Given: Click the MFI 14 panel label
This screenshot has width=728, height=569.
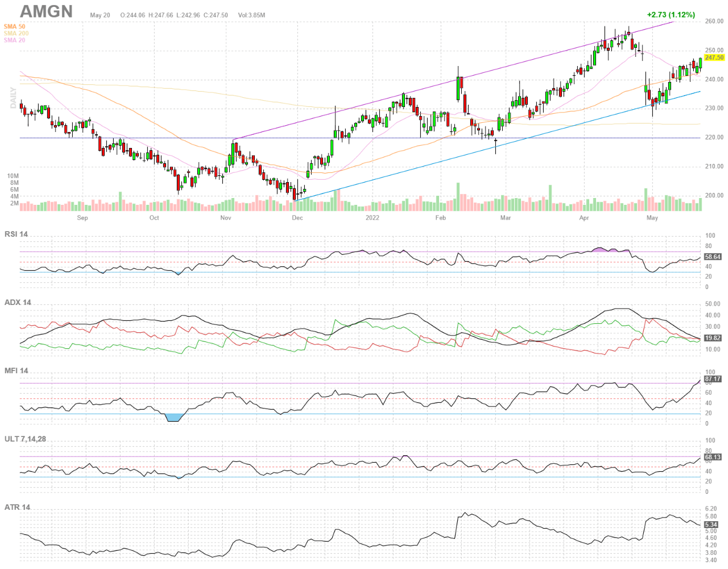Looking at the screenshot, I should (x=16, y=370).
